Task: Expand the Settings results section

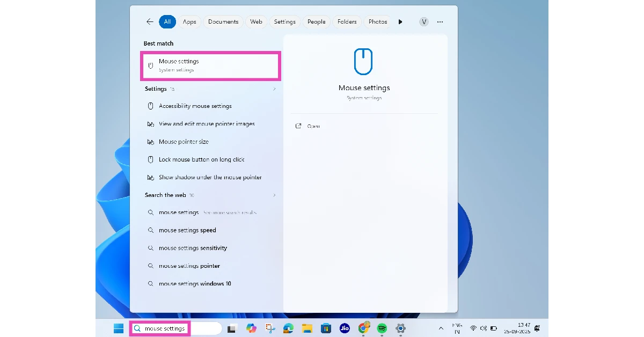Action: [274, 89]
